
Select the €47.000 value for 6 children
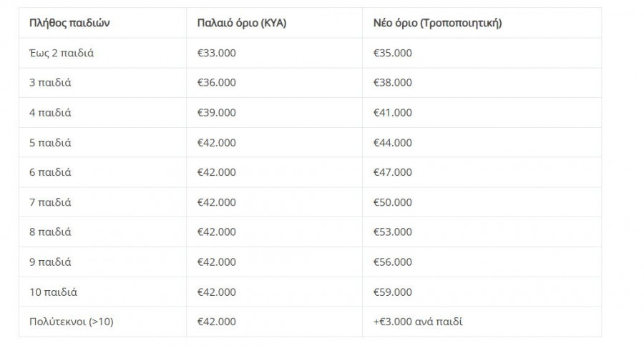click(x=393, y=172)
